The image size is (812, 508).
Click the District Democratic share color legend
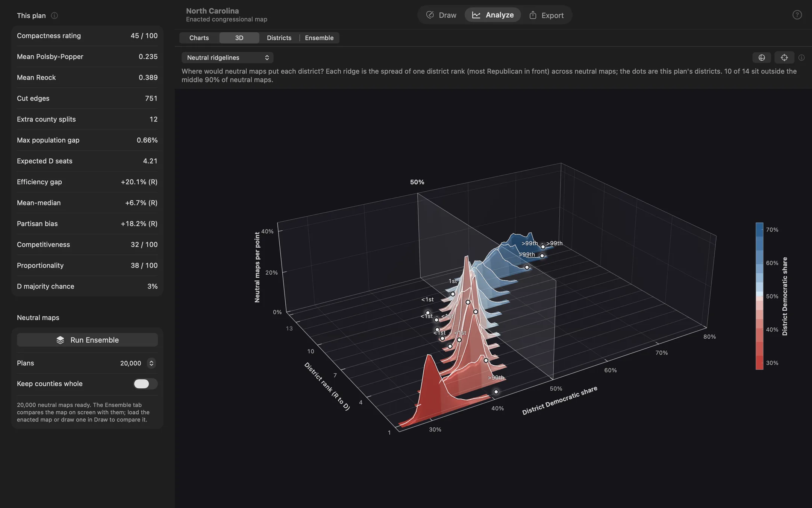click(759, 296)
